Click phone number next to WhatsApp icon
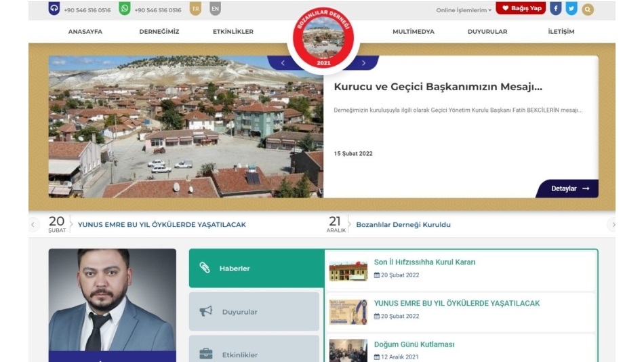The width and height of the screenshot is (644, 362). pyautogui.click(x=158, y=10)
